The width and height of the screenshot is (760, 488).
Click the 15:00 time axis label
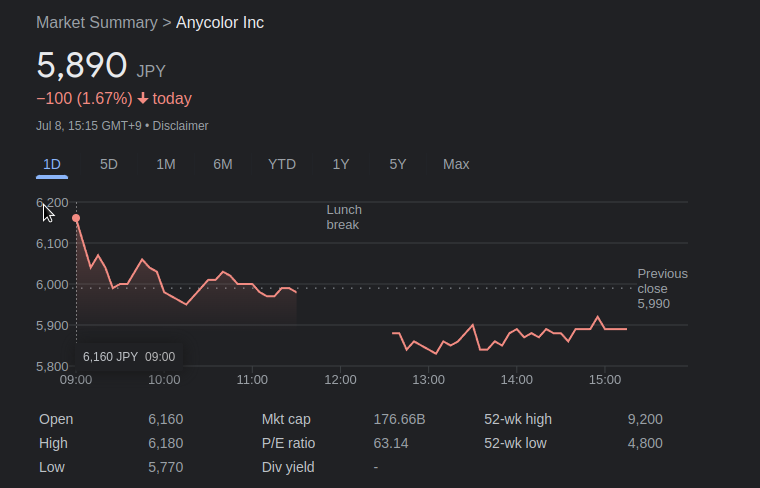(x=605, y=379)
